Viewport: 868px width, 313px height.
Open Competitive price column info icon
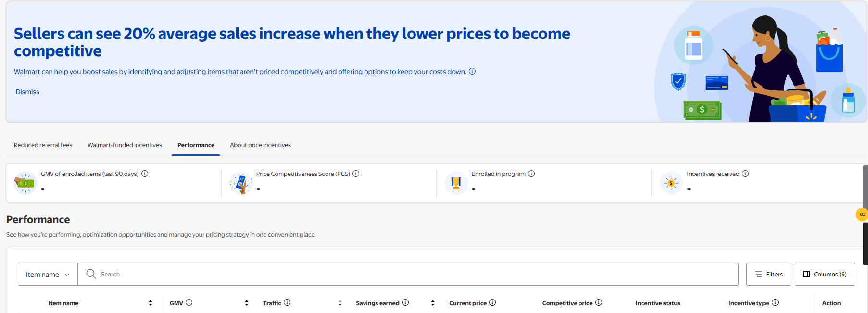tap(599, 302)
